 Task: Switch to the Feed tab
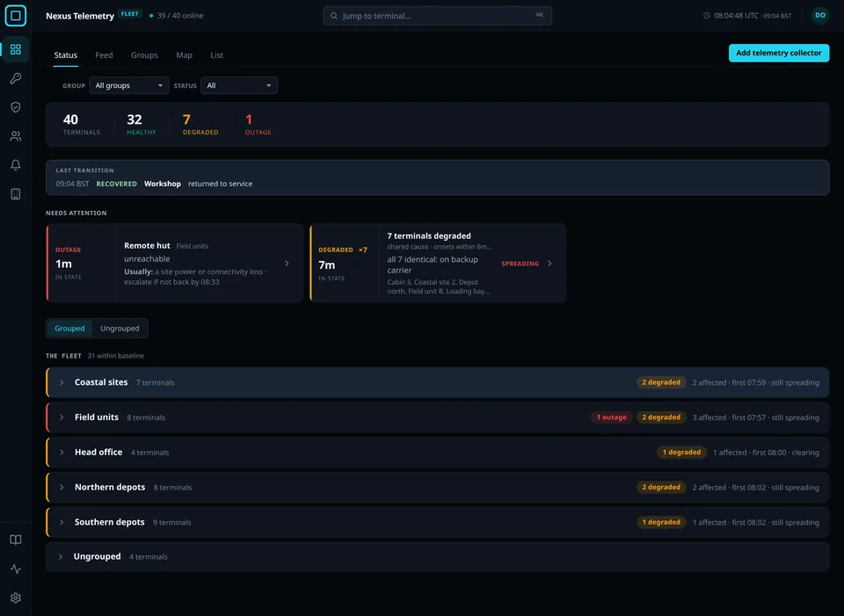pos(104,54)
